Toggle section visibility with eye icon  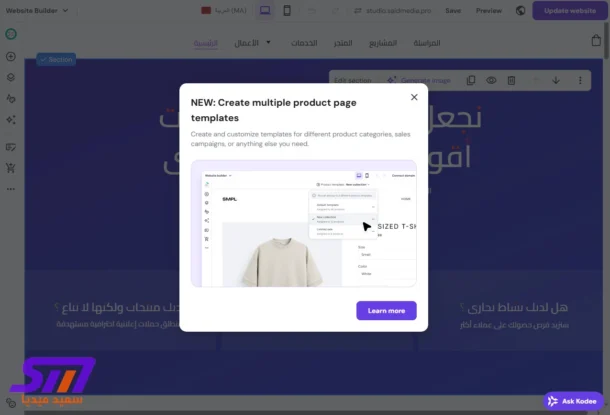pos(491,80)
